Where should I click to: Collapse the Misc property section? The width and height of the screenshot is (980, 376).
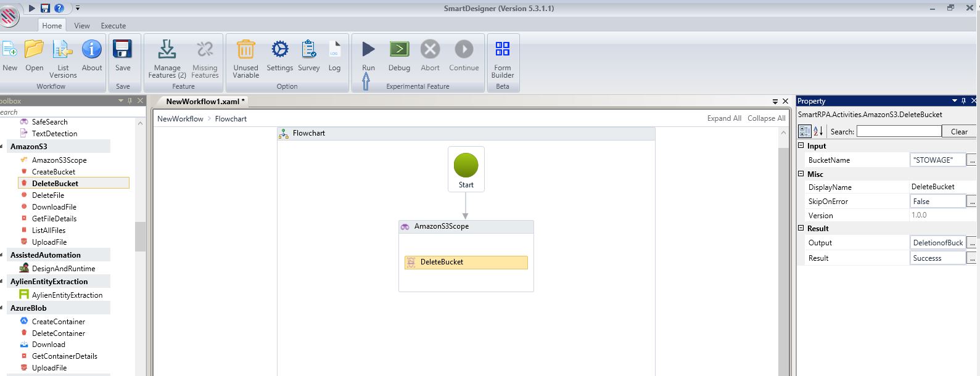[x=801, y=174]
